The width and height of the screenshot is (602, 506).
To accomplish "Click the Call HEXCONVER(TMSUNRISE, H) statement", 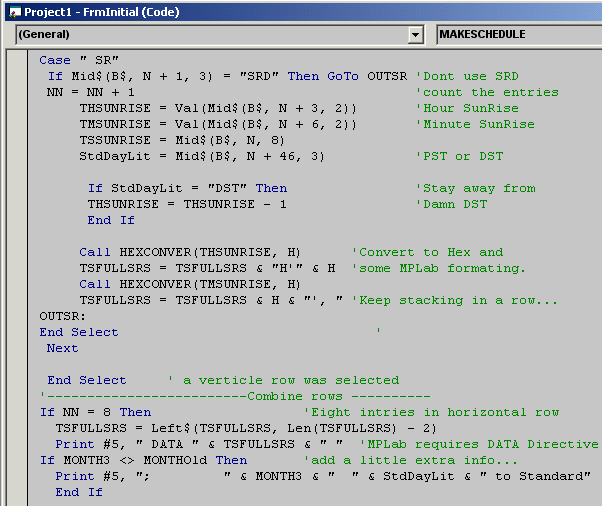I will coord(190,284).
